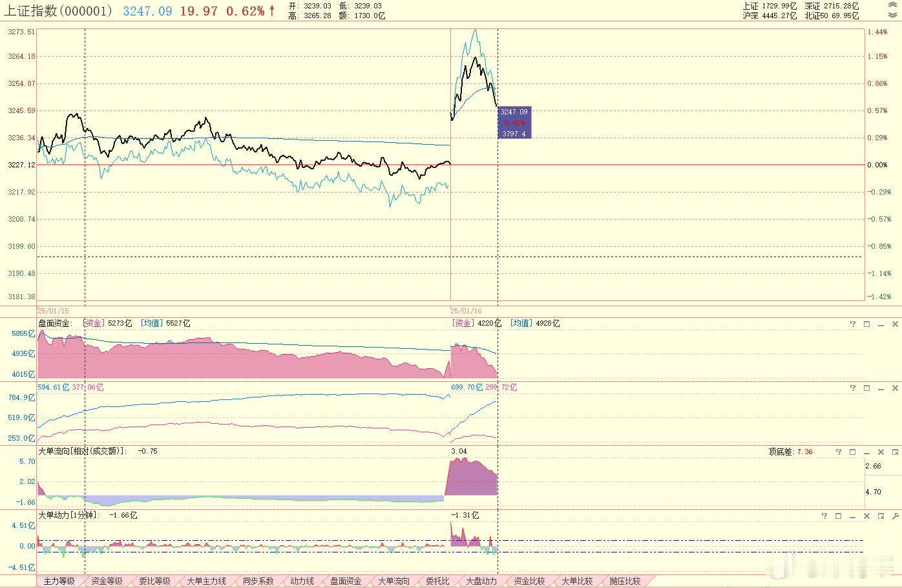Click the 25/01/15 date marker
The height and width of the screenshot is (588, 902).
tap(54, 311)
